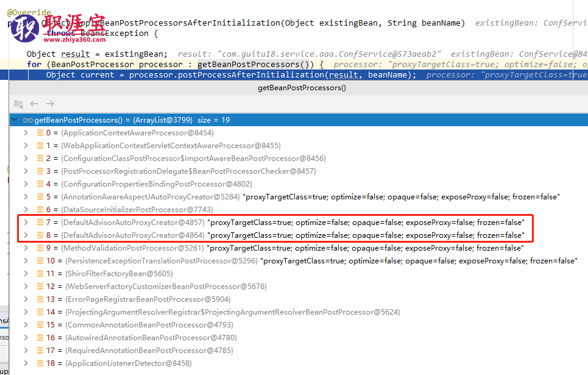Select row ErrorPageRegistrarBeanPostProcessor@5904
Screen dimensions: 588x375
tap(299, 299)
